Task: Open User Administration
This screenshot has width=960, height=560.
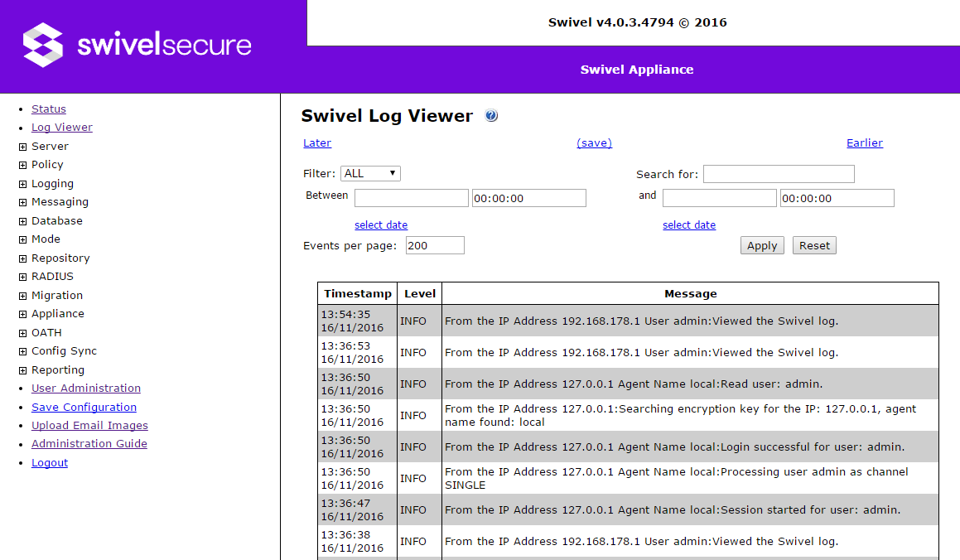Action: (x=85, y=388)
